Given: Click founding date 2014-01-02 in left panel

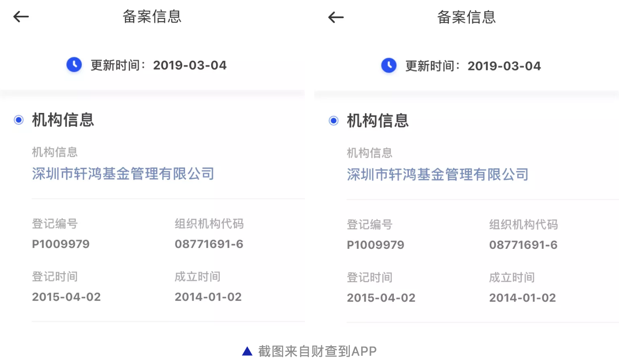Looking at the screenshot, I should [x=208, y=297].
